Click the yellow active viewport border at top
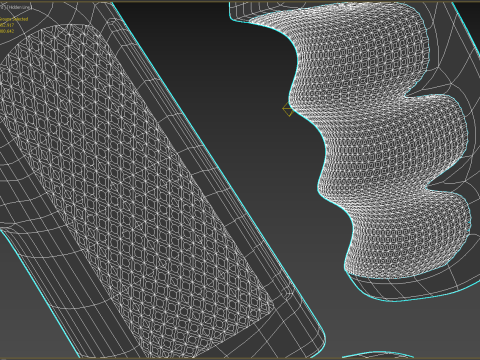 240,1
